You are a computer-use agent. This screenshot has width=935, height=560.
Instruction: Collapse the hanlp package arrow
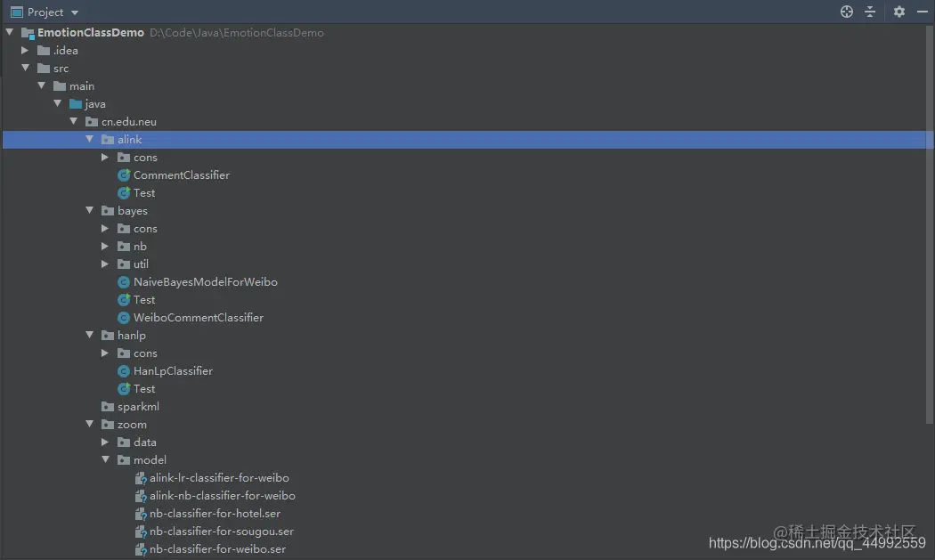(x=89, y=335)
